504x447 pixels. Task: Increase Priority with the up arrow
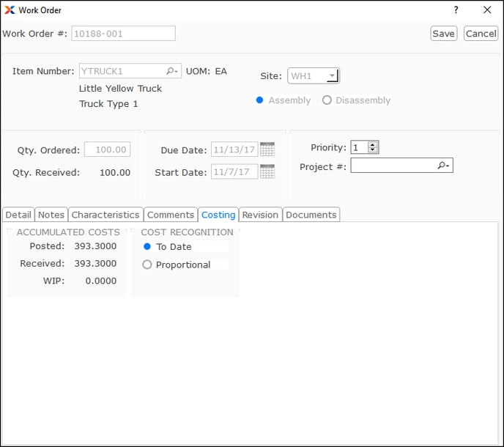pos(373,144)
